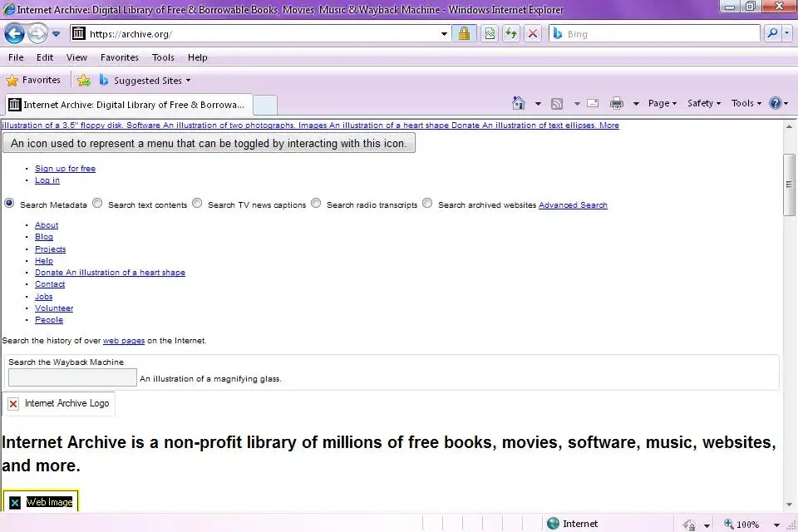This screenshot has height=532, width=798.
Task: Expand the zoom level dropdown arrow
Action: tap(776, 525)
